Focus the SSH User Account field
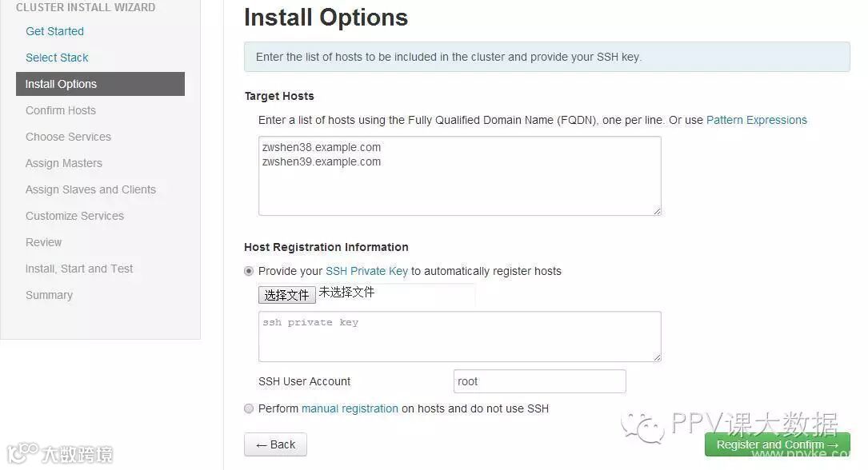 tap(539, 381)
